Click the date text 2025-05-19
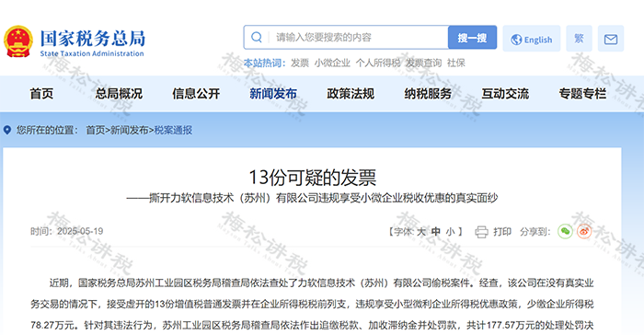Screen dimensions: 644x335 click(80, 231)
